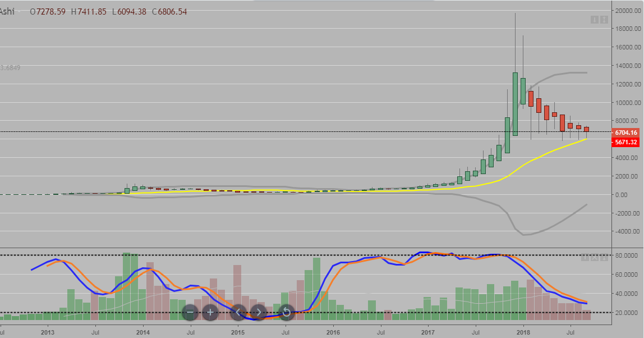
Task: Click the red 5671.32 price label
Action: click(x=625, y=142)
